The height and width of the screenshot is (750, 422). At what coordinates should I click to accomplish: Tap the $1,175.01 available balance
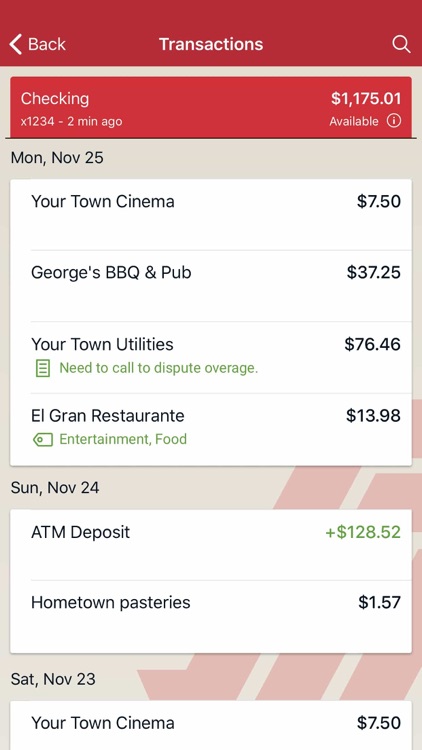pyautogui.click(x=366, y=99)
